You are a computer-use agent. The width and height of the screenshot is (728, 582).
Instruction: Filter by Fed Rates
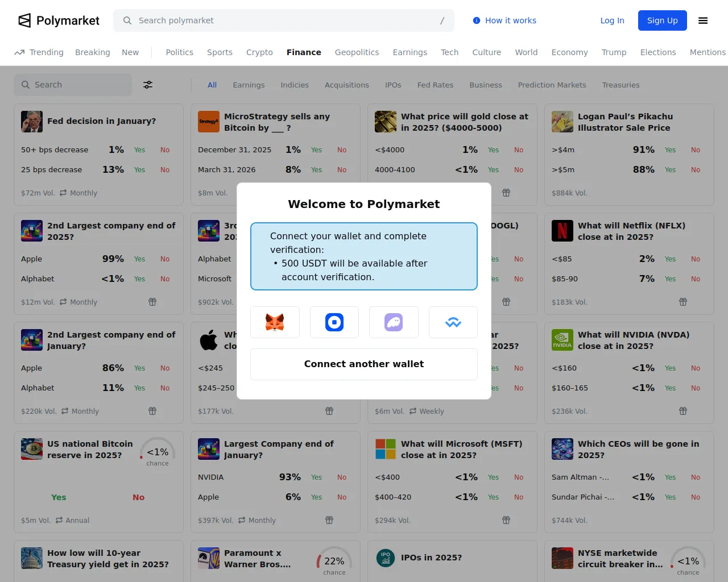(435, 85)
